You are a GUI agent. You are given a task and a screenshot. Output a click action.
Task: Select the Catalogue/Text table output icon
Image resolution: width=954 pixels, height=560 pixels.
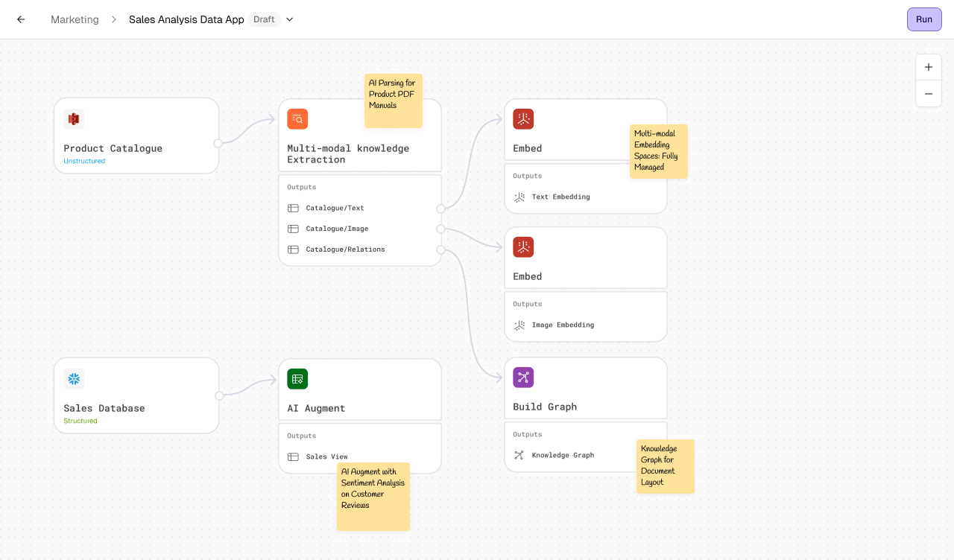(293, 208)
